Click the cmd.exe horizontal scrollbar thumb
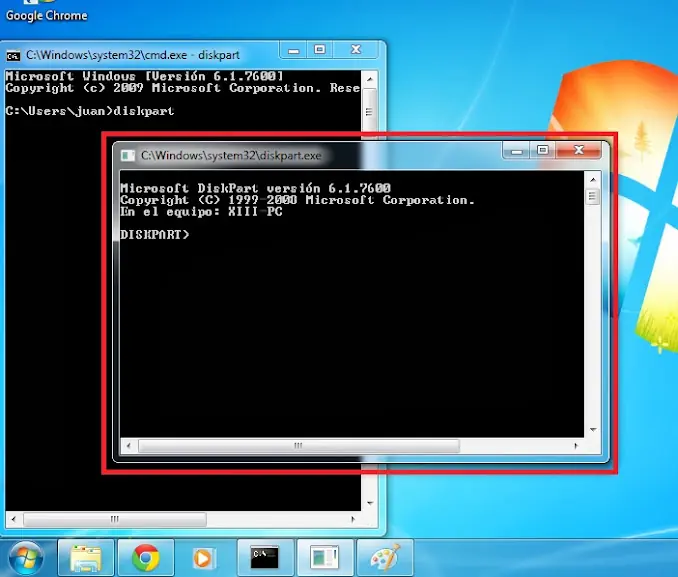This screenshot has height=577, width=678. (x=115, y=519)
